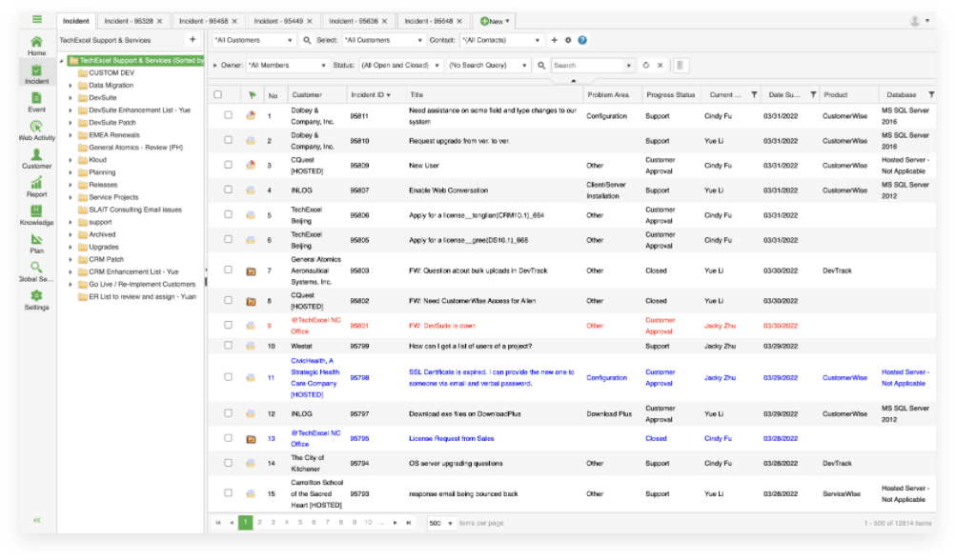Viewport: 955px width, 560px height.
Task: Click gear icon next to Contact dropdown
Action: pos(568,40)
